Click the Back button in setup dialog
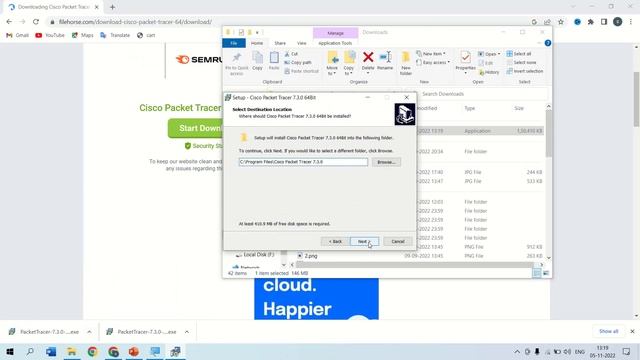The image size is (640, 360). coord(335,242)
